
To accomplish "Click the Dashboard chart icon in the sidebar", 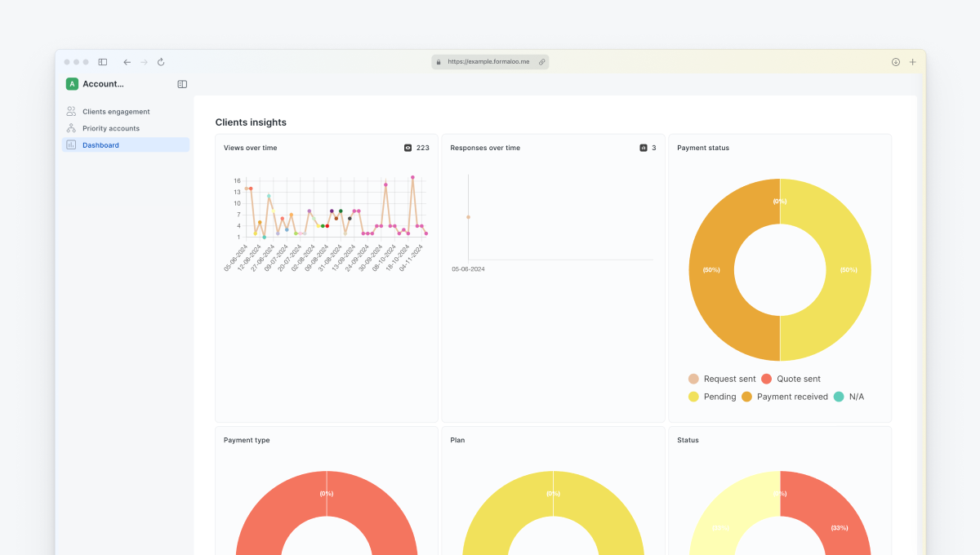I will pyautogui.click(x=71, y=145).
